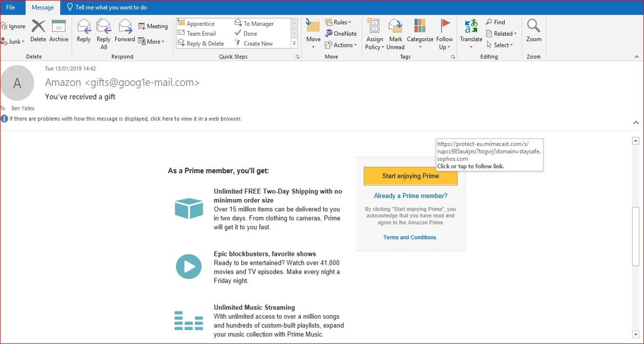
Task: Collapse the message header with chevron
Action: (x=636, y=123)
